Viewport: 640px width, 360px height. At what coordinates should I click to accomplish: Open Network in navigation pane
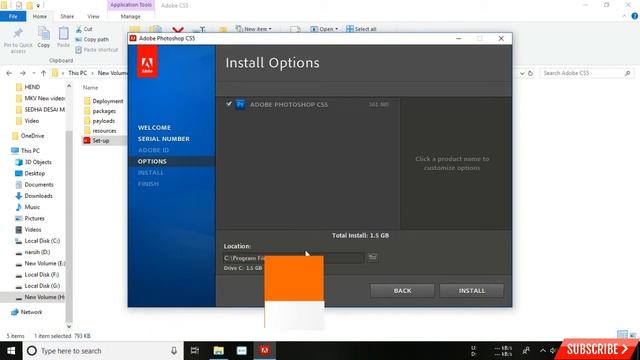coord(27,312)
